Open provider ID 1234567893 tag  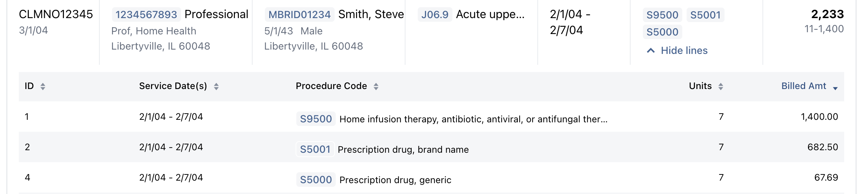click(x=146, y=14)
